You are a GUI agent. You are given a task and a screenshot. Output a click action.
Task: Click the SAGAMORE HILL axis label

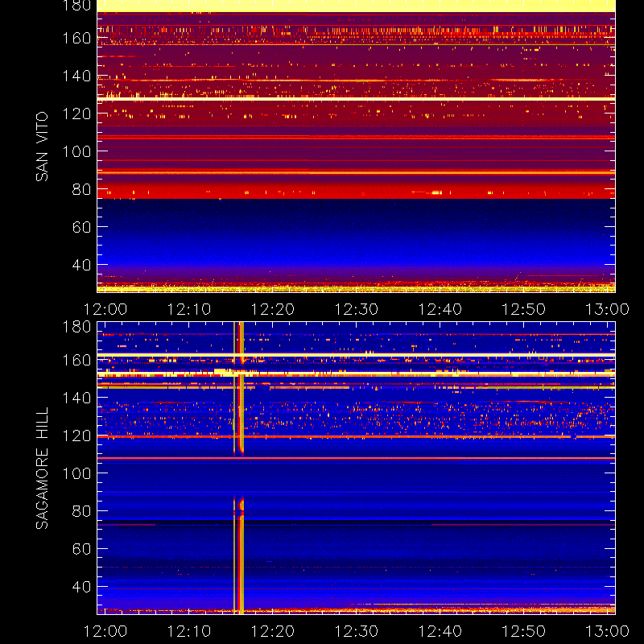coord(42,469)
